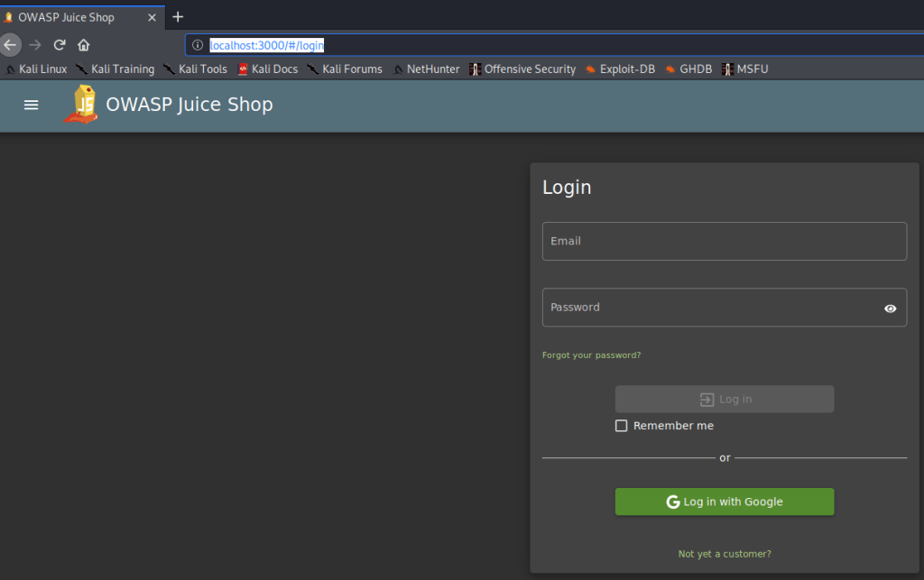This screenshot has width=924, height=580.
Task: Open the Not yet a customer link
Action: click(x=724, y=554)
